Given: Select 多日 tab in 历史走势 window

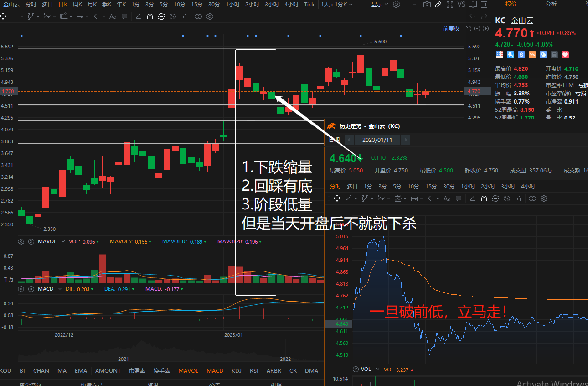Looking at the screenshot, I should click(x=352, y=186).
